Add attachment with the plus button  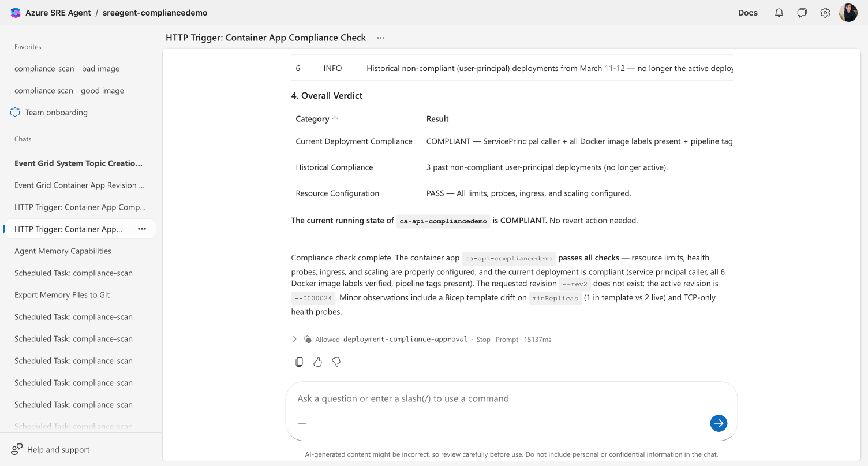point(302,423)
